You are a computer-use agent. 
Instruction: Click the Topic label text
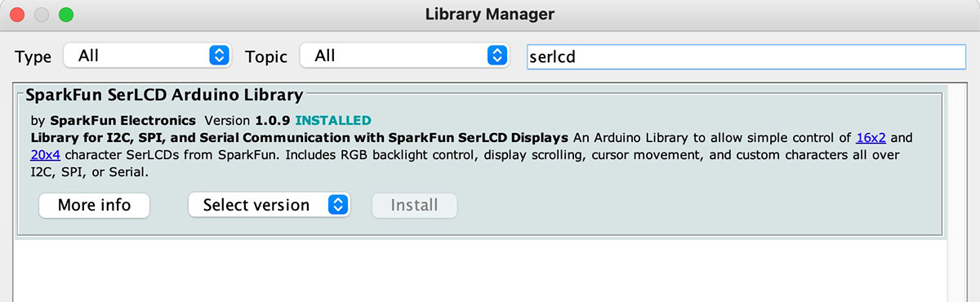pyautogui.click(x=266, y=56)
